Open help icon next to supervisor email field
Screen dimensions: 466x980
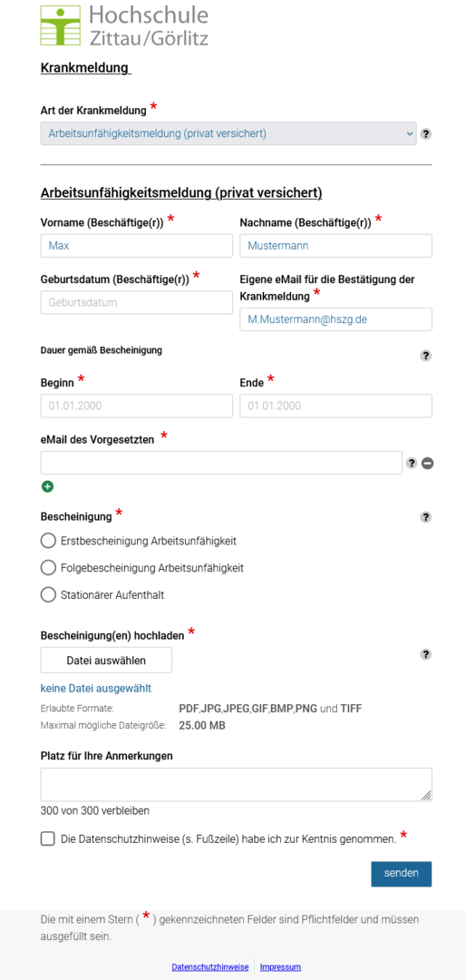click(x=411, y=463)
